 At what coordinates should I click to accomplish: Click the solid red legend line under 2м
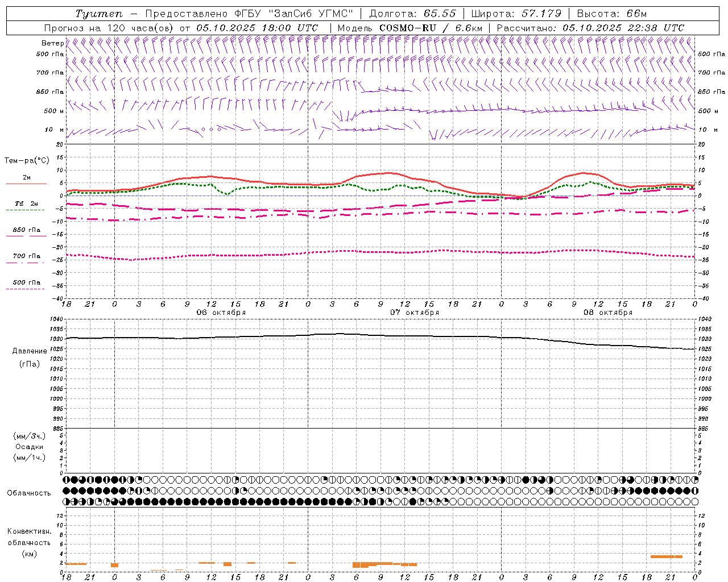pos(26,184)
